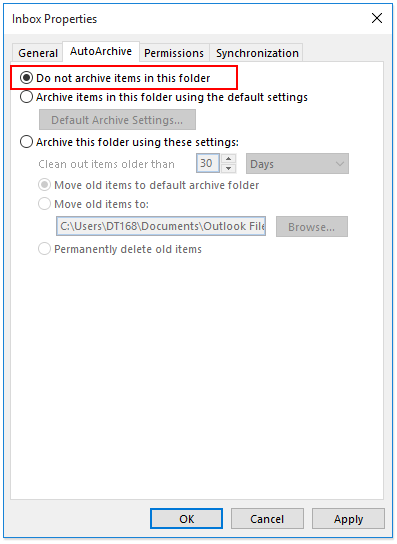
Task: Open the AutoArchive tab
Action: pyautogui.click(x=101, y=51)
